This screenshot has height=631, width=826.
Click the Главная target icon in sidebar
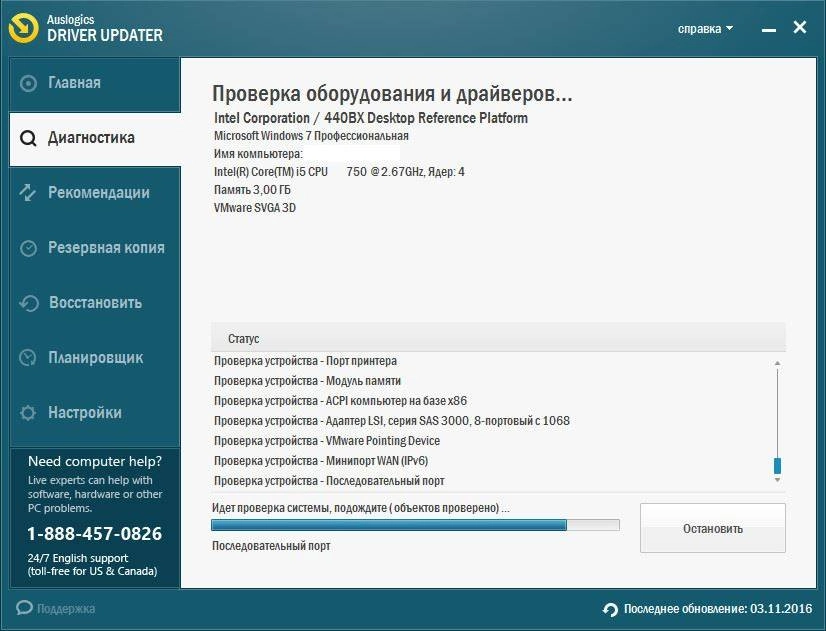click(x=28, y=83)
